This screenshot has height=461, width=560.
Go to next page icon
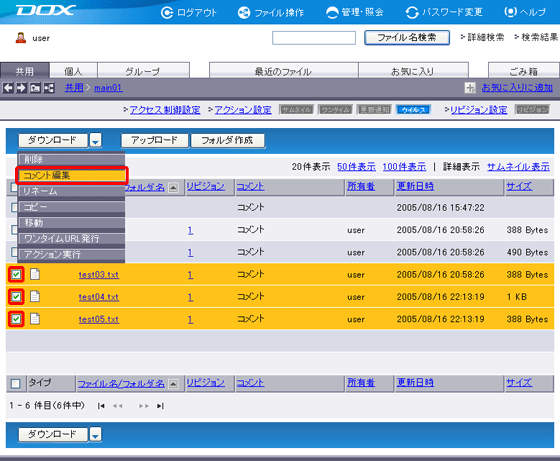click(144, 406)
